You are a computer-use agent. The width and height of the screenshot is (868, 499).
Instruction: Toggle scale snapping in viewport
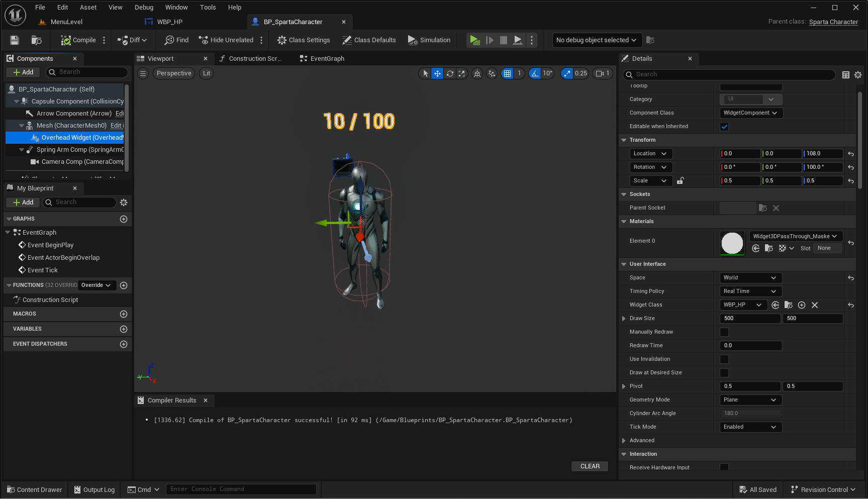click(x=567, y=73)
